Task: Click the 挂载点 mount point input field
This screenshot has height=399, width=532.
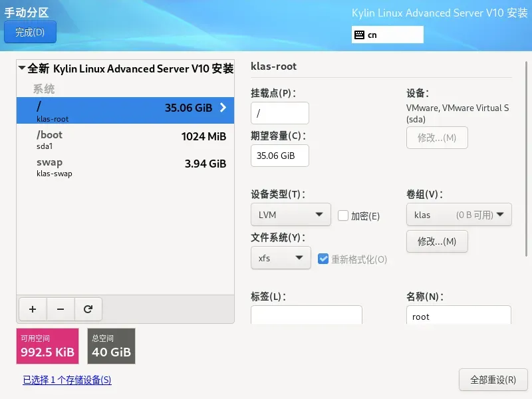Action: 279,113
